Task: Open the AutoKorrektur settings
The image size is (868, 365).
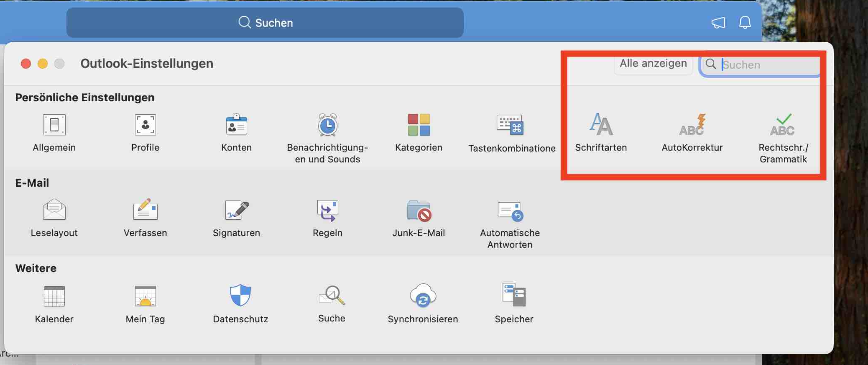Action: coord(692,133)
